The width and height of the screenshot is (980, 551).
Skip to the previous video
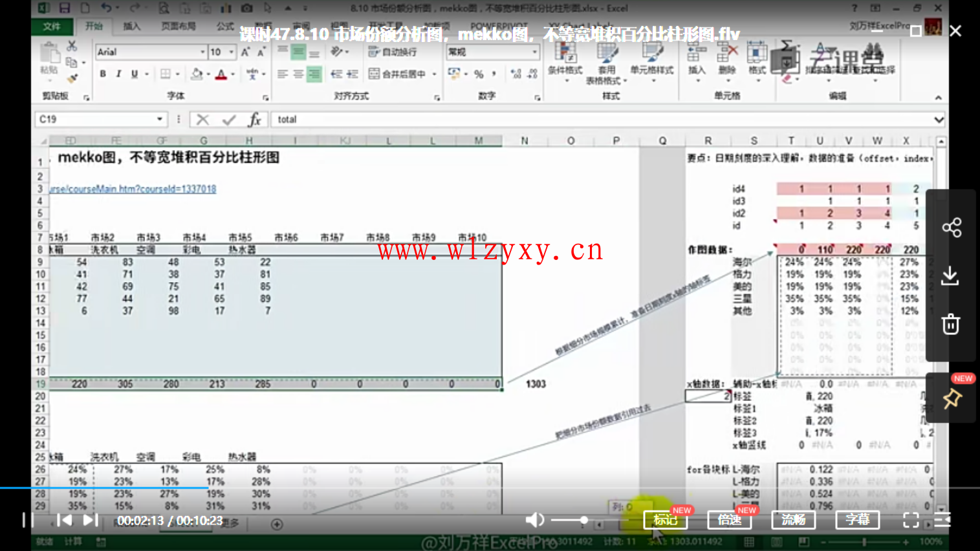pyautogui.click(x=64, y=520)
